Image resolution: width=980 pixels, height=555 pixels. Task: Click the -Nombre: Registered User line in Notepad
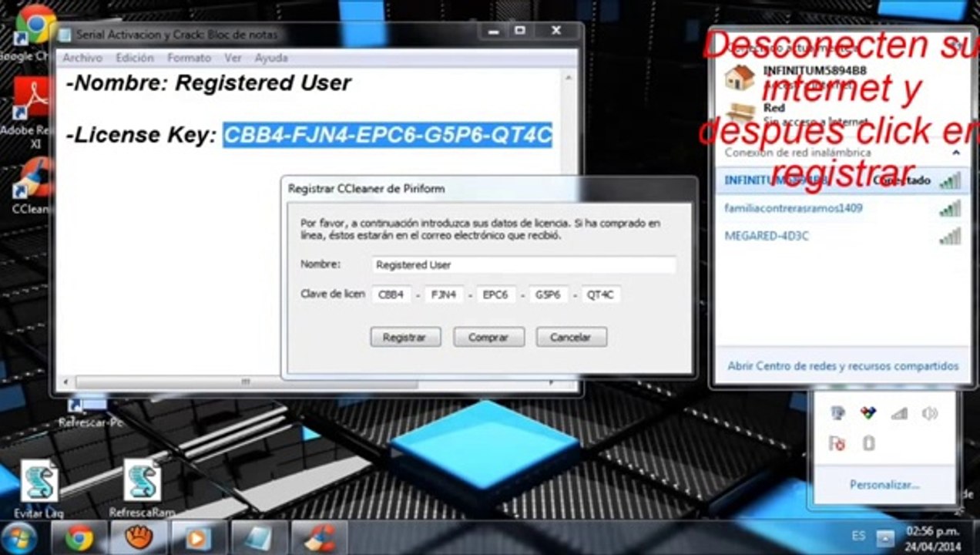tap(208, 83)
